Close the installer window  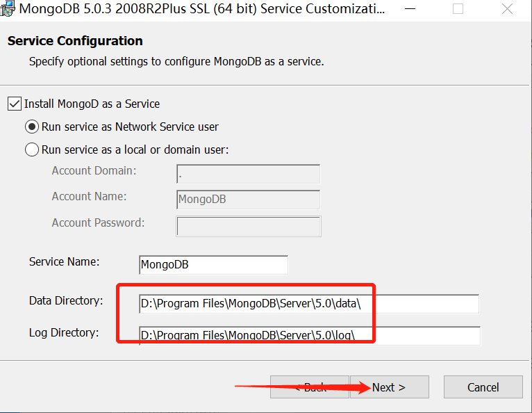507,9
